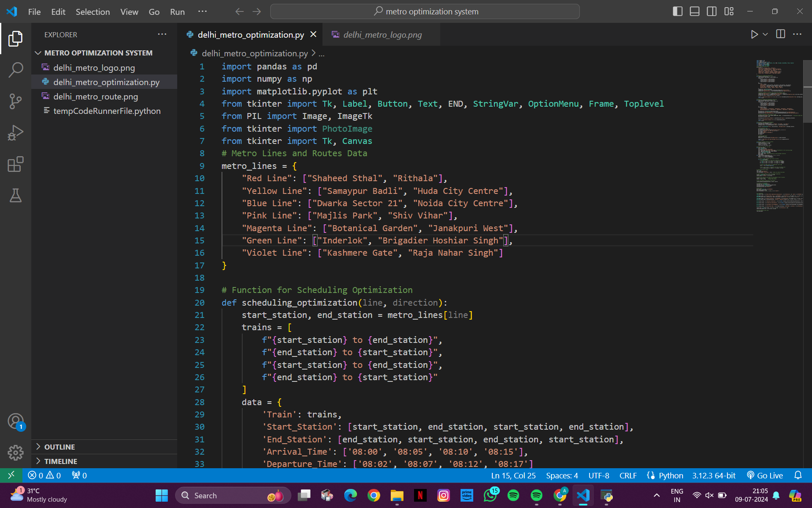This screenshot has width=812, height=508.
Task: Click the Run Python File play button
Action: [x=754, y=34]
